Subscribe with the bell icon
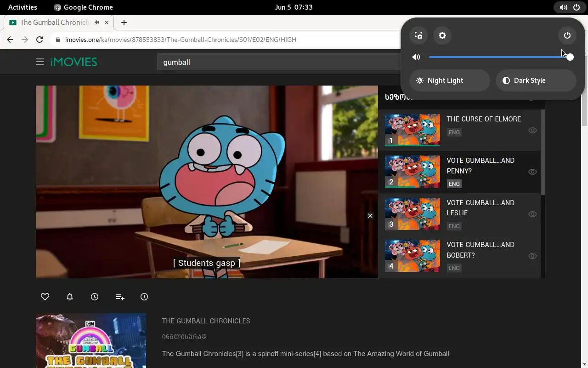Image resolution: width=588 pixels, height=368 pixels. click(x=70, y=297)
